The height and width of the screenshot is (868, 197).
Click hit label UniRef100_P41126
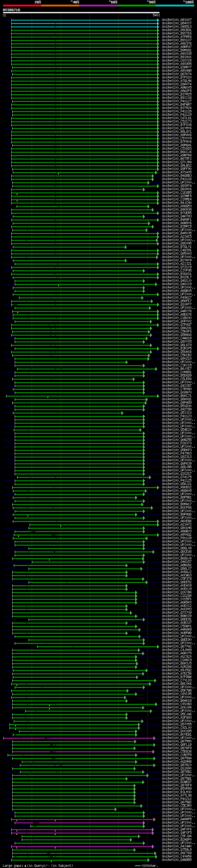pyautogui.click(x=177, y=179)
